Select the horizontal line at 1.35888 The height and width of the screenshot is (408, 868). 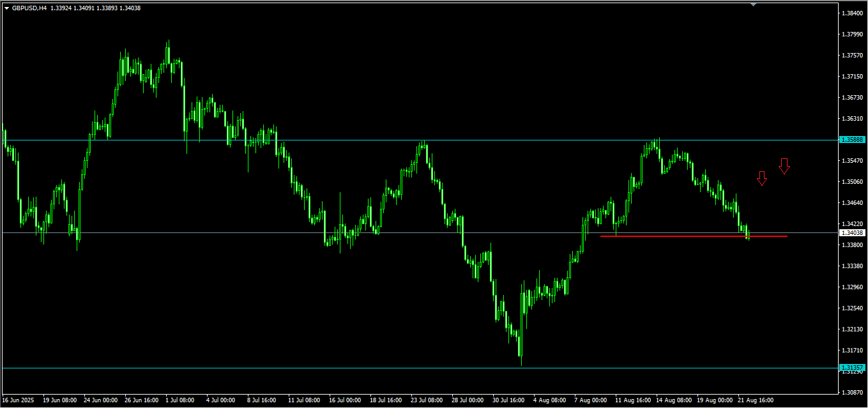point(419,140)
